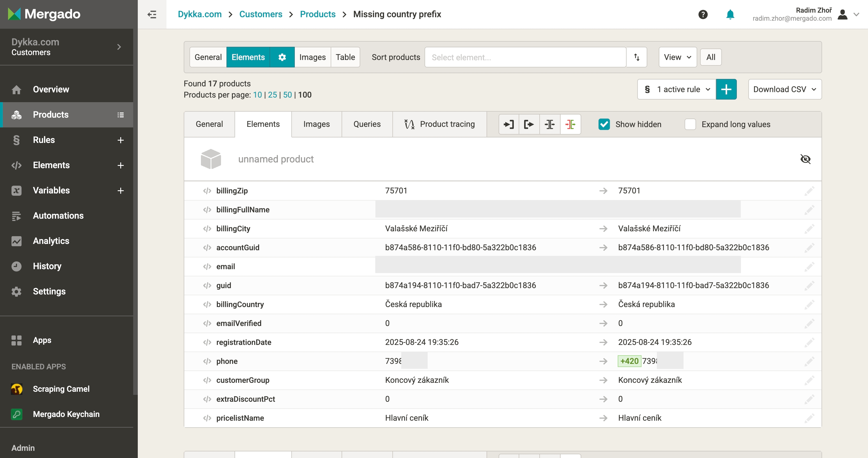This screenshot has width=868, height=458.
Task: Set products per page to 25
Action: click(272, 95)
